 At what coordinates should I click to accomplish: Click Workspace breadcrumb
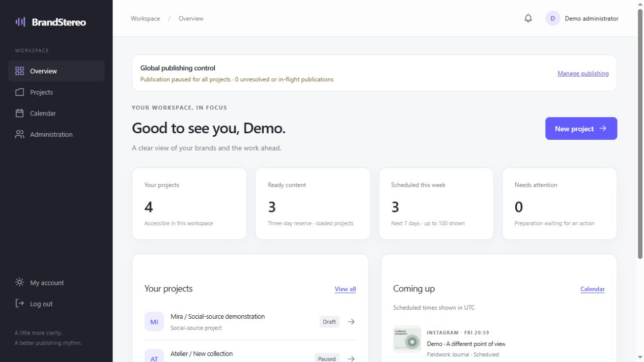(145, 18)
